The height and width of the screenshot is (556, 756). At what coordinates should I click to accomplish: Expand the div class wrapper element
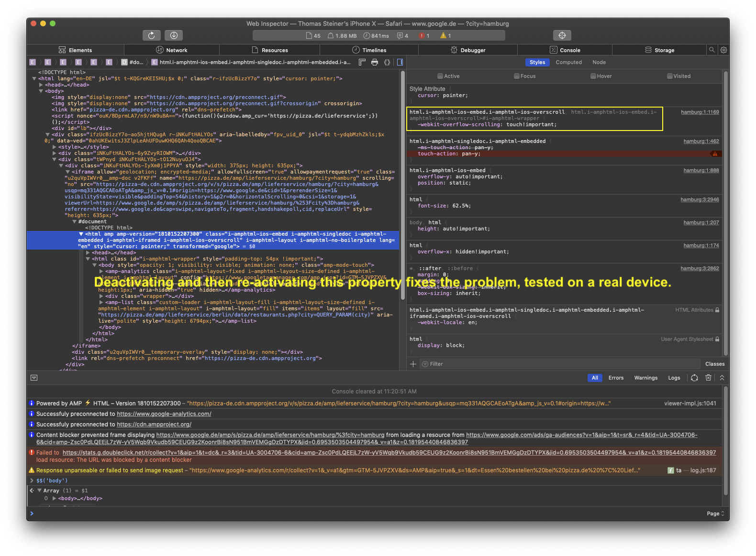click(101, 296)
